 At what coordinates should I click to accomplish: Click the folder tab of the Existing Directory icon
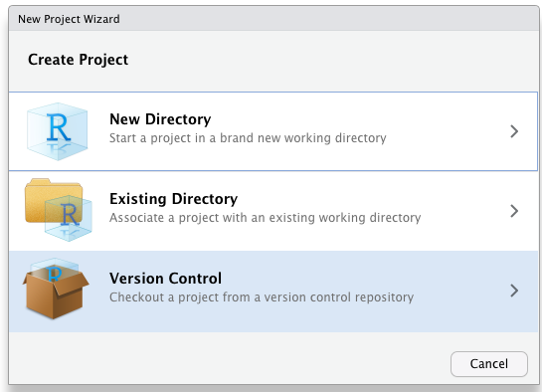pyautogui.click(x=40, y=182)
